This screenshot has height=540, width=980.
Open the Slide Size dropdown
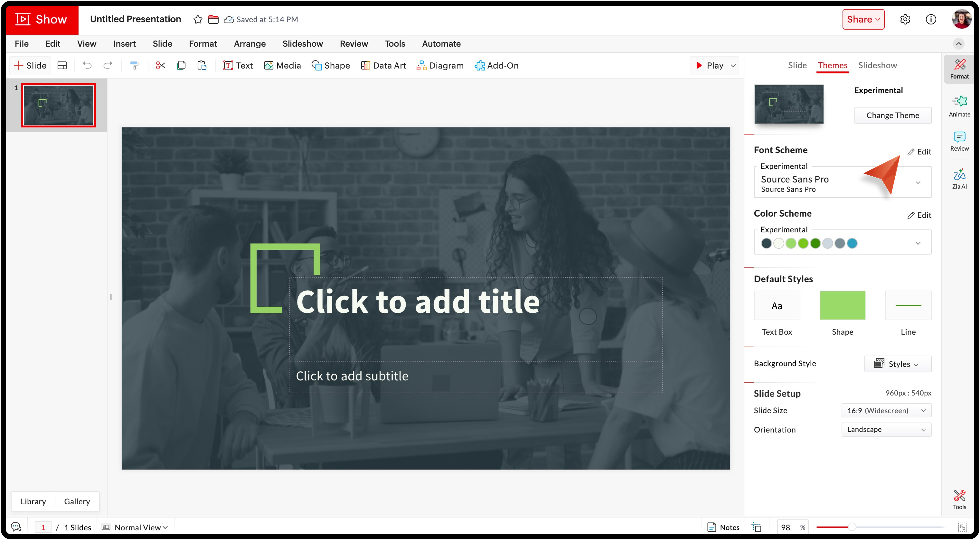tap(886, 410)
